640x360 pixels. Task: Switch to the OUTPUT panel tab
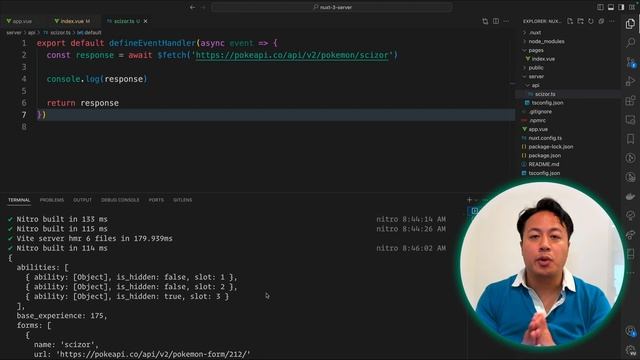82,200
